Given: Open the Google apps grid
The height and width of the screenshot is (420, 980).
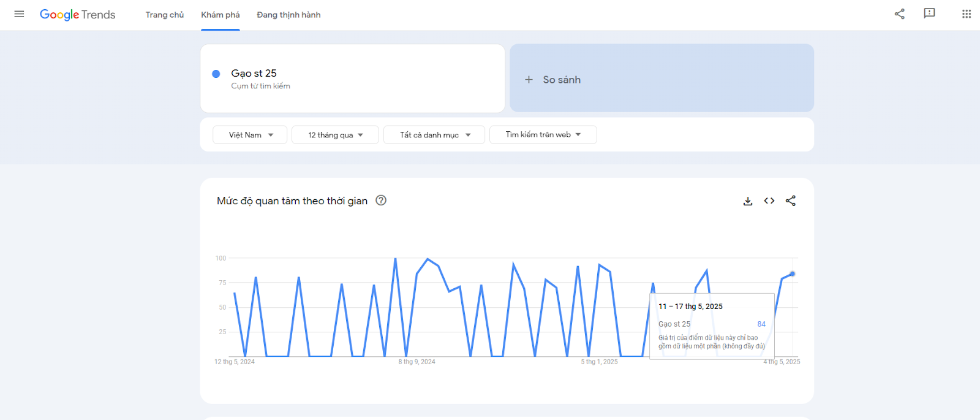Looking at the screenshot, I should pyautogui.click(x=967, y=14).
